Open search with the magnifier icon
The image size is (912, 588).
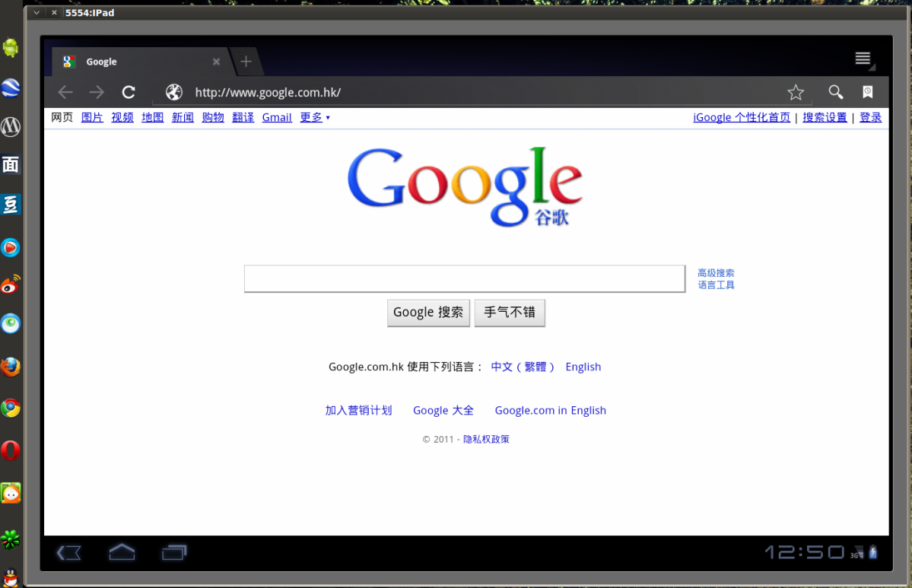point(836,92)
